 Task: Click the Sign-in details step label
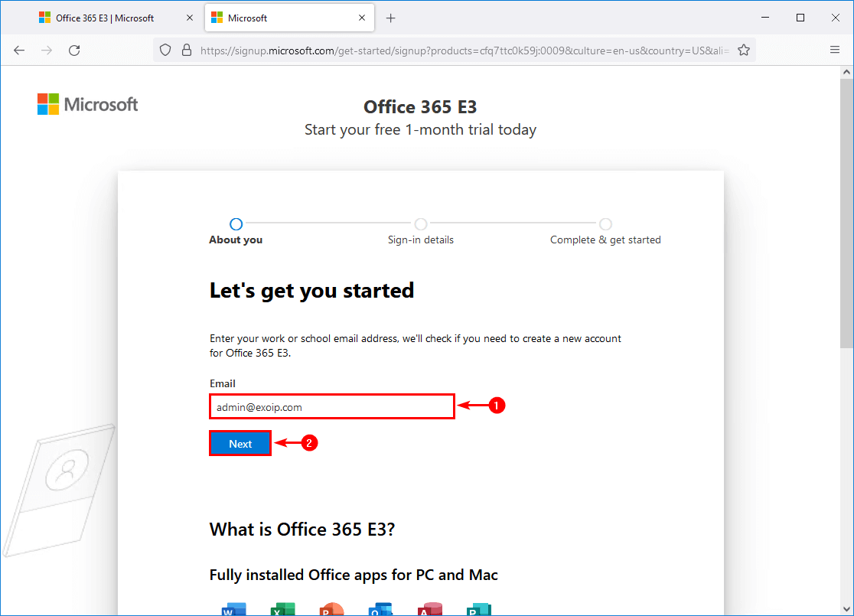click(x=420, y=240)
